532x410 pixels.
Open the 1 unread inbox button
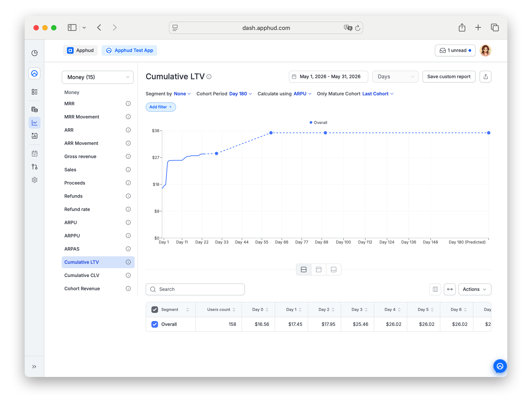tap(455, 50)
